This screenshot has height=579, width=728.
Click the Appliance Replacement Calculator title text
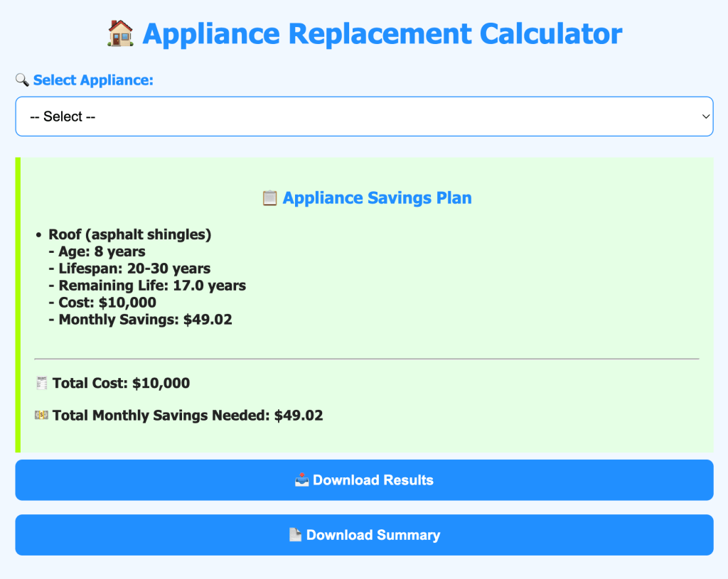click(x=382, y=33)
